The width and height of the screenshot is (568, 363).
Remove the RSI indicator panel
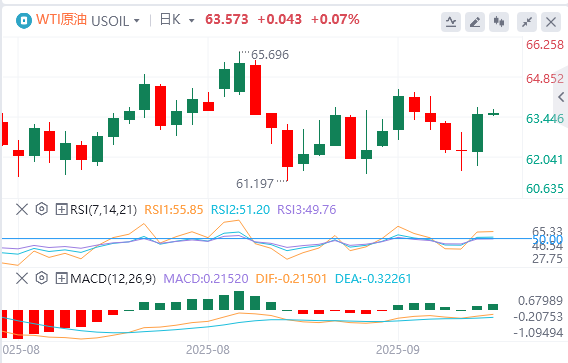point(22,209)
